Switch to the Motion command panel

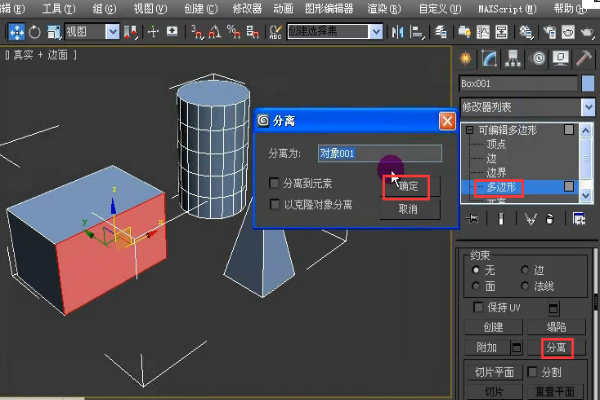538,59
